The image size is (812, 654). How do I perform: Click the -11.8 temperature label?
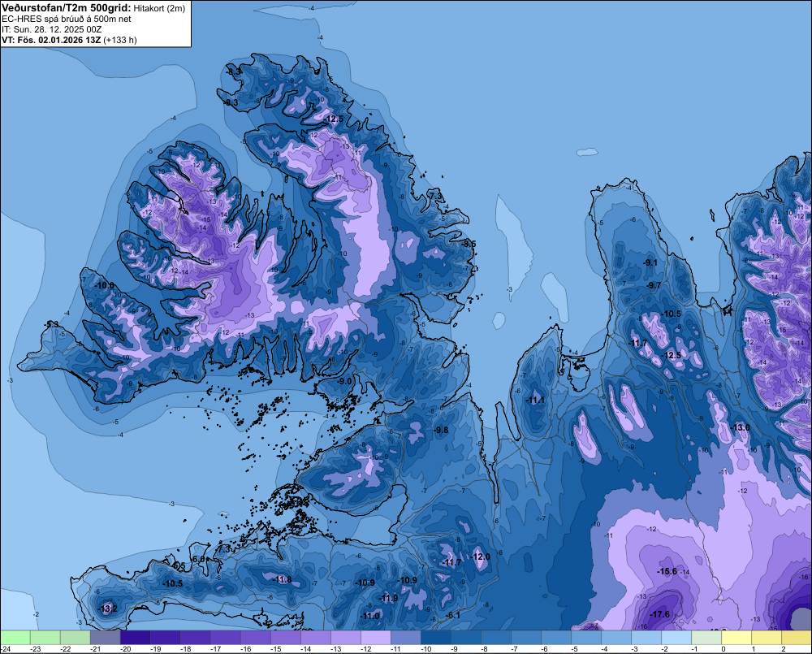pos(283,579)
